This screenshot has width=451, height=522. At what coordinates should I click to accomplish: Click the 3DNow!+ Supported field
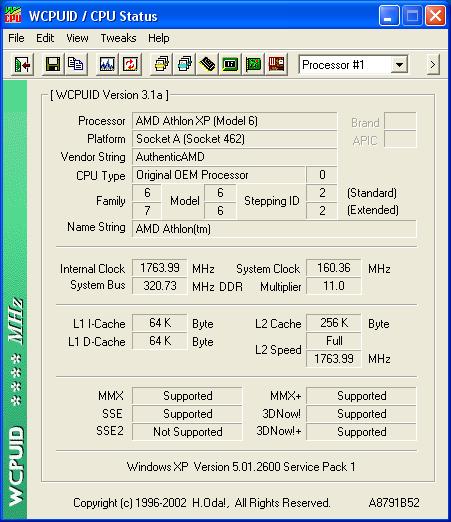click(x=361, y=432)
